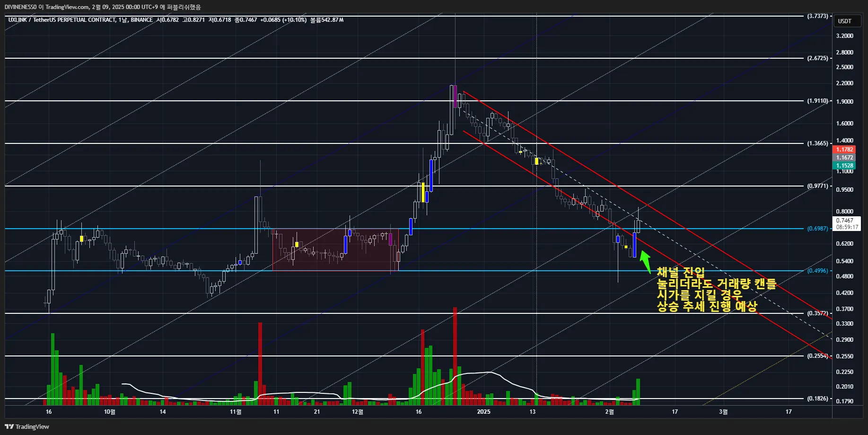Click 0.1790 on the price axis

point(844,401)
